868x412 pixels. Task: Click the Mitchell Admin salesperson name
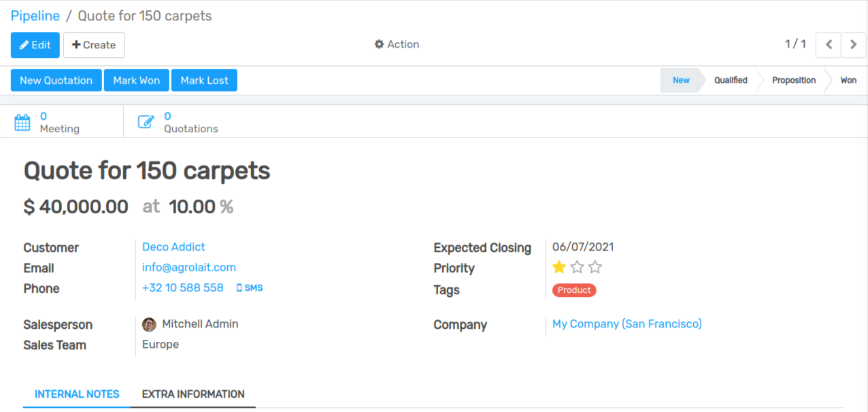click(x=200, y=324)
